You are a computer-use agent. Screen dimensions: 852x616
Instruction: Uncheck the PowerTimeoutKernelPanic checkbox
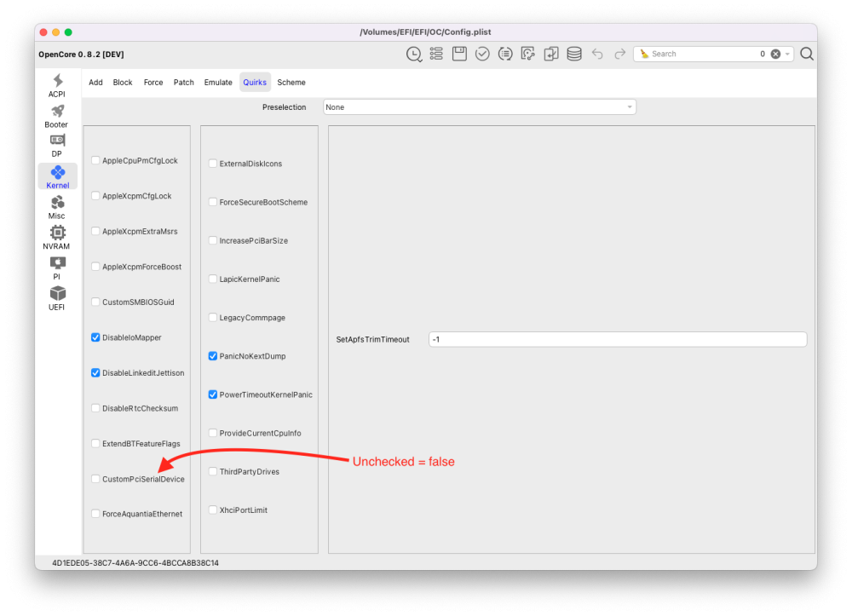pos(213,394)
